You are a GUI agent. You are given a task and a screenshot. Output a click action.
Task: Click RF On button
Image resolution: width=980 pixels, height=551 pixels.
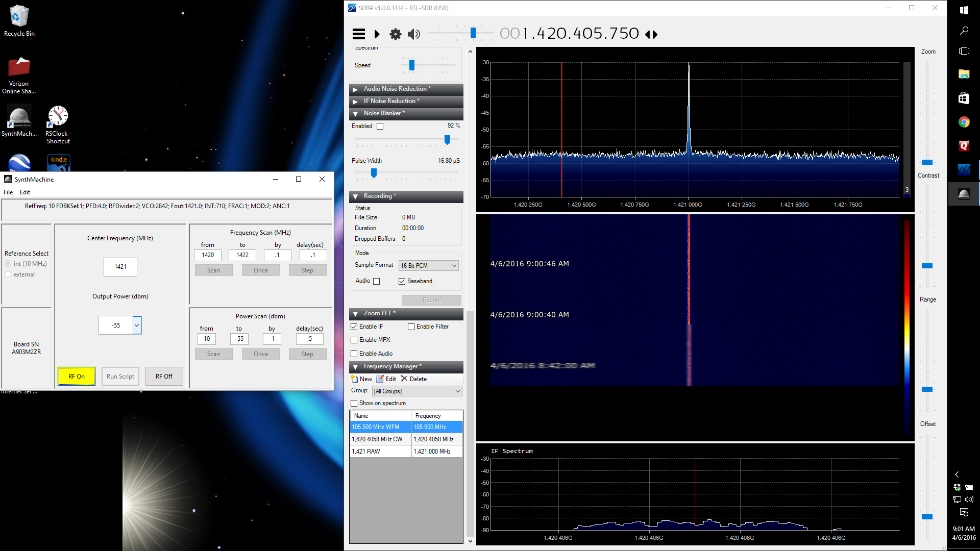click(77, 377)
